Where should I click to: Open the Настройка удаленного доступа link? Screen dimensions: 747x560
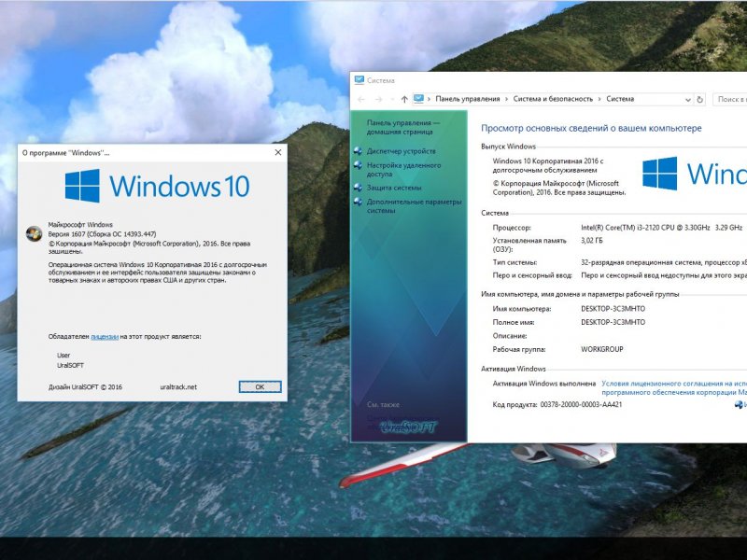[x=403, y=170]
